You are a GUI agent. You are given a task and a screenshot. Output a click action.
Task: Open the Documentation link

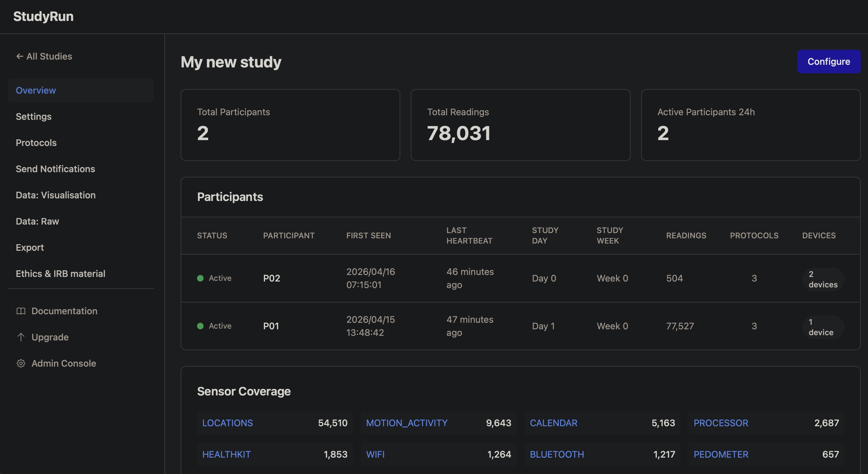click(64, 311)
